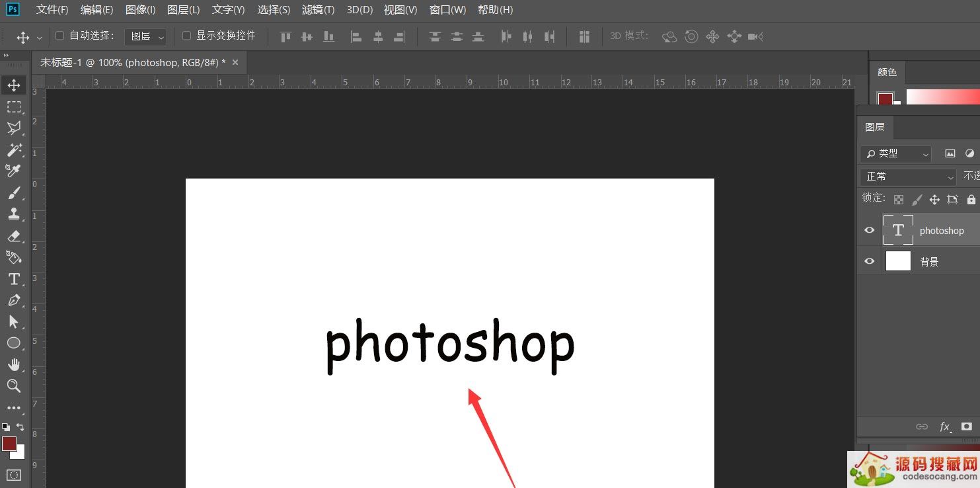Viewport: 980px width, 488px height.
Task: Reset to default foreground and background colors
Action: [6, 427]
